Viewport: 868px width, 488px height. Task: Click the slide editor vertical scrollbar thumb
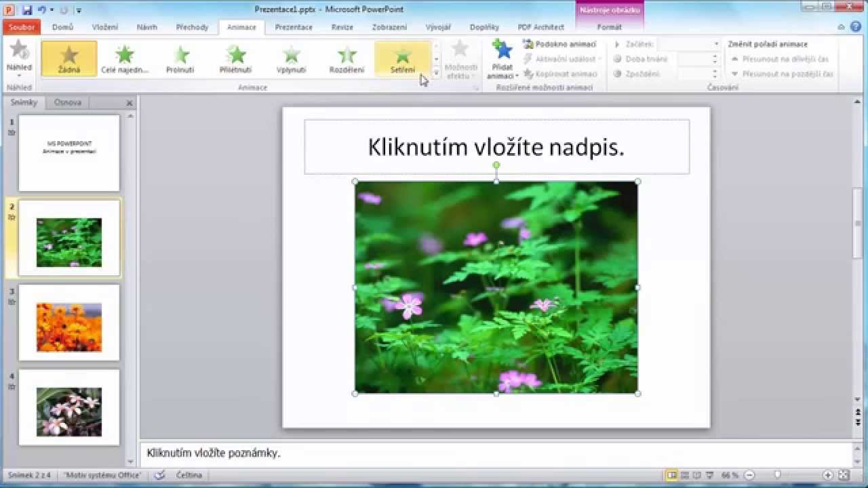[857, 222]
